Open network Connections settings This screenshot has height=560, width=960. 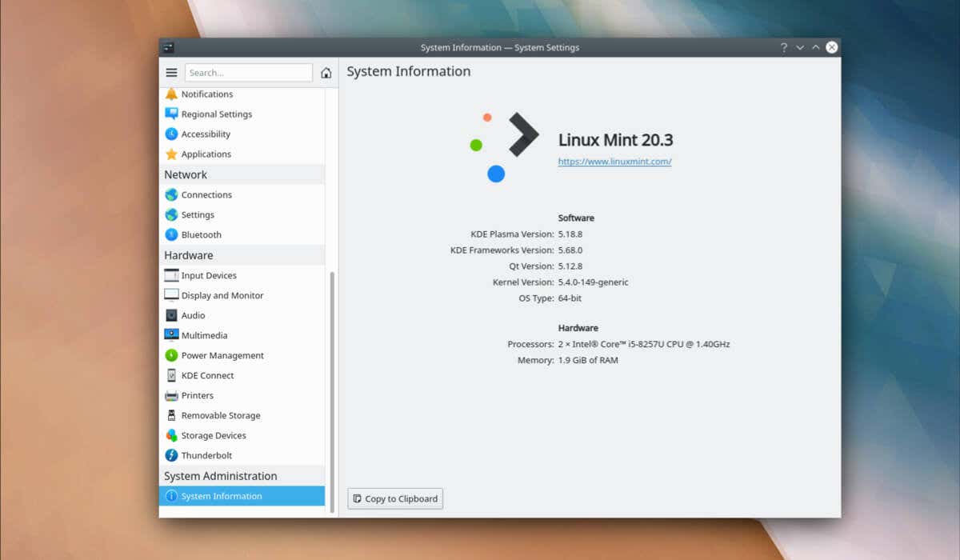242,194
